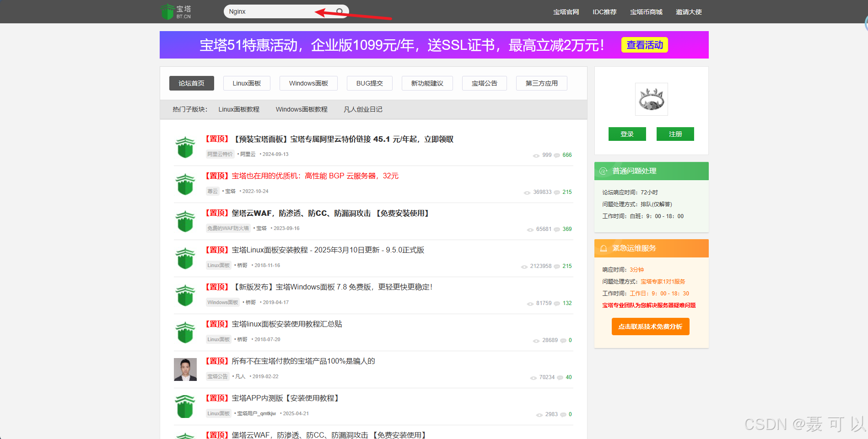The width and height of the screenshot is (868, 439).
Task: Click avatar icon of Linux面板安装教程 post
Action: coord(185,258)
